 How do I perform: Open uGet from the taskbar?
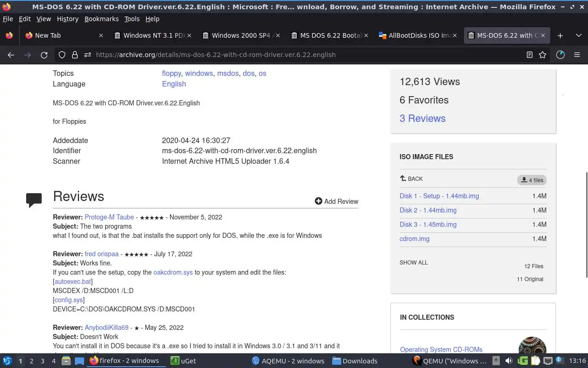[x=184, y=361]
